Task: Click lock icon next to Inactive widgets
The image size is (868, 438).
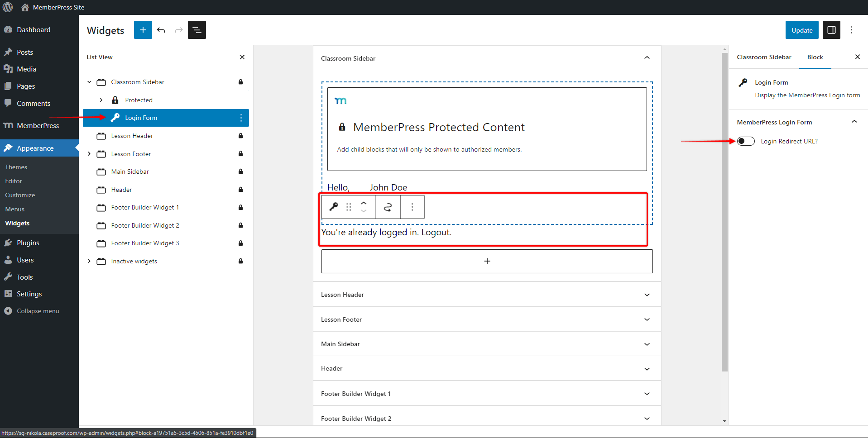Action: pyautogui.click(x=241, y=261)
